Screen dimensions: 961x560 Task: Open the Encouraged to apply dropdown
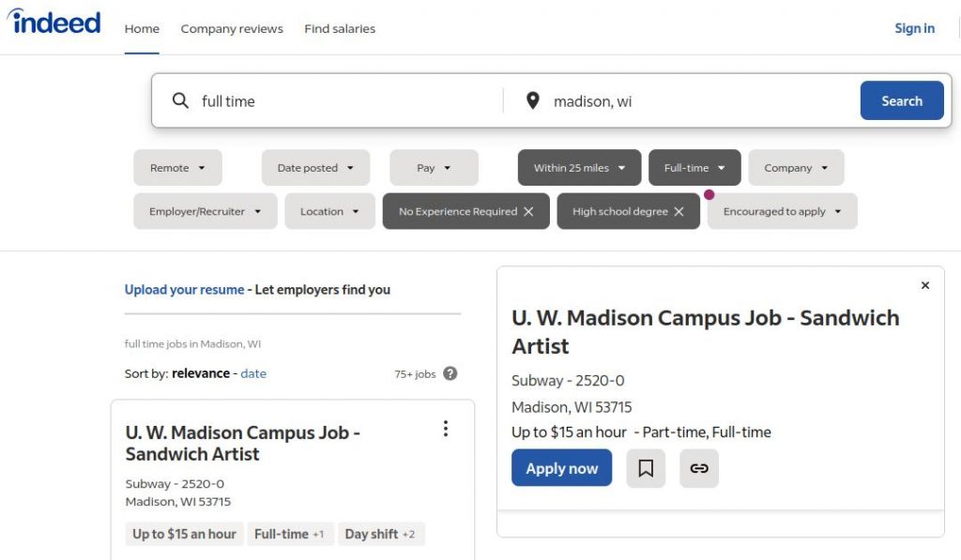click(x=782, y=211)
